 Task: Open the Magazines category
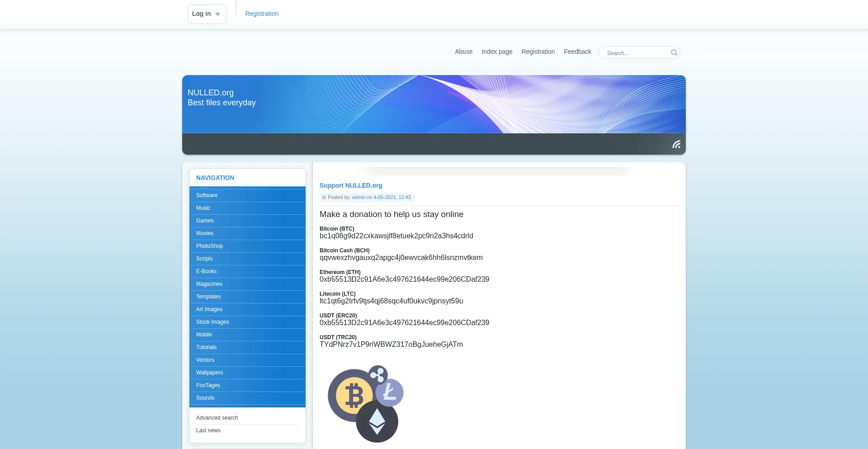[x=247, y=284]
